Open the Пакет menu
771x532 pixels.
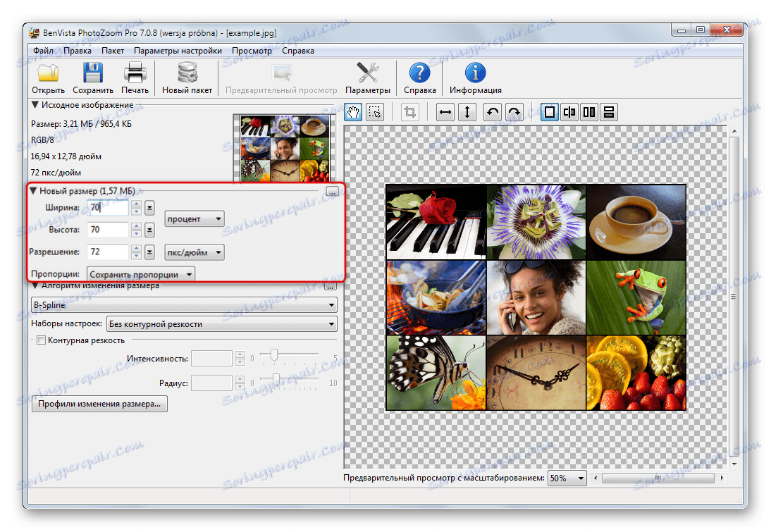pyautogui.click(x=113, y=51)
